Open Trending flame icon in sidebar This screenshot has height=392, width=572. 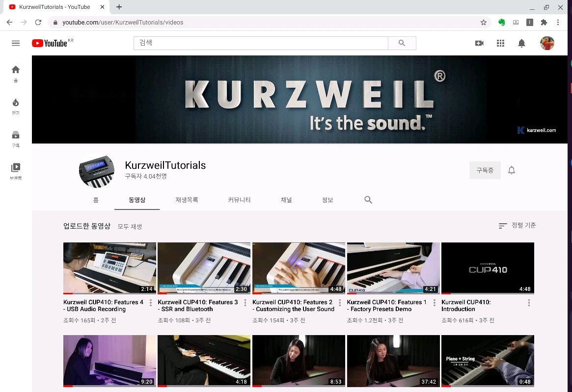(x=16, y=106)
